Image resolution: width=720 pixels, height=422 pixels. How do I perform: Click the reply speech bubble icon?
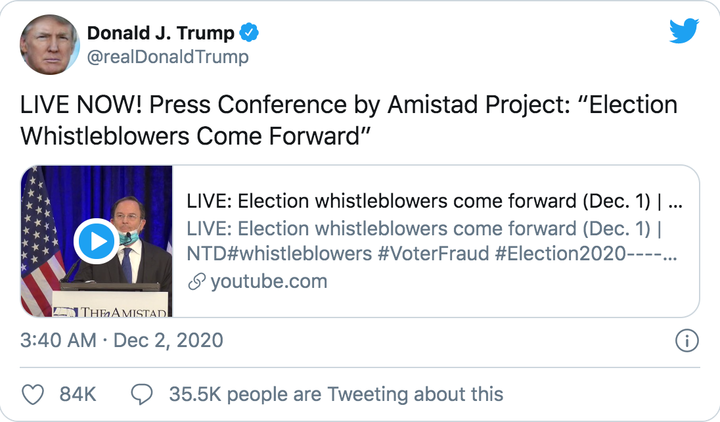pyautogui.click(x=143, y=394)
